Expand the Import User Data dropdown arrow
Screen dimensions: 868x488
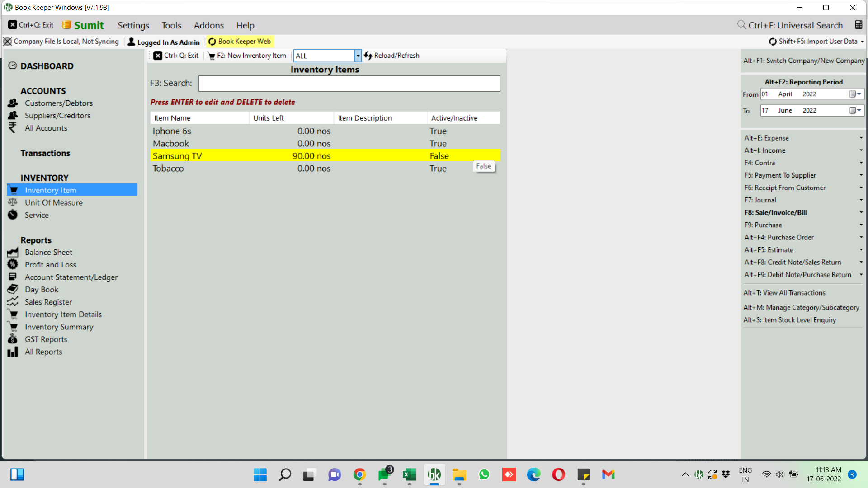[862, 42]
